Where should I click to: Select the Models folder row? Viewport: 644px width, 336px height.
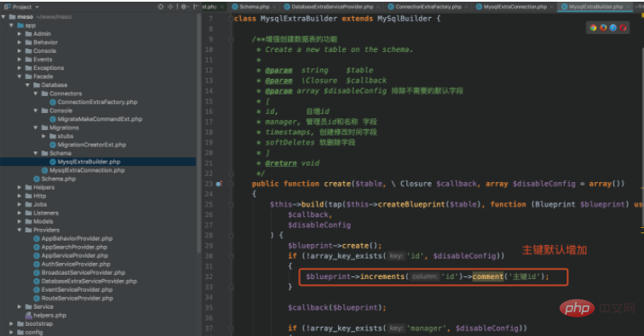pyautogui.click(x=43, y=221)
